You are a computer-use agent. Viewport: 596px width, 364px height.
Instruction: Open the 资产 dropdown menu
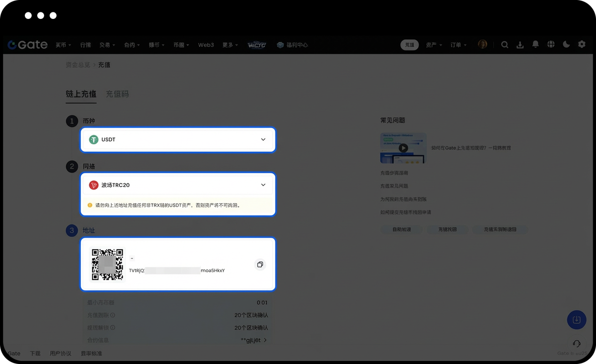pos(434,45)
